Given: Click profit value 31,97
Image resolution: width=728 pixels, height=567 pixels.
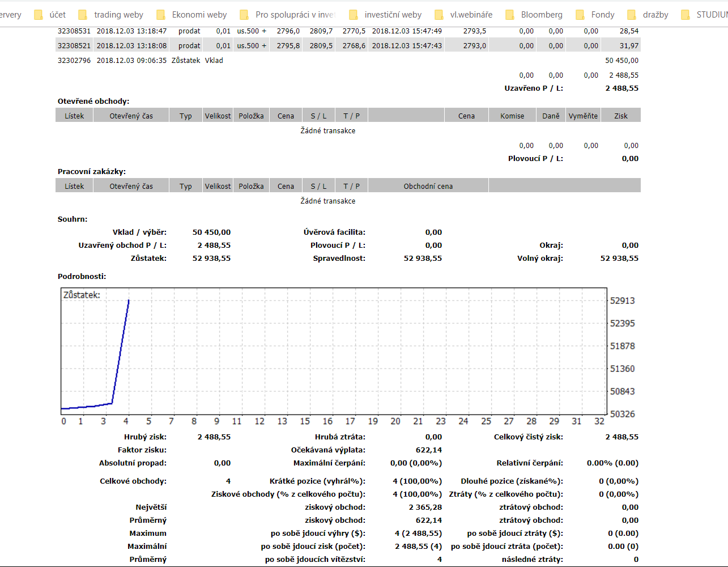Looking at the screenshot, I should pos(629,46).
